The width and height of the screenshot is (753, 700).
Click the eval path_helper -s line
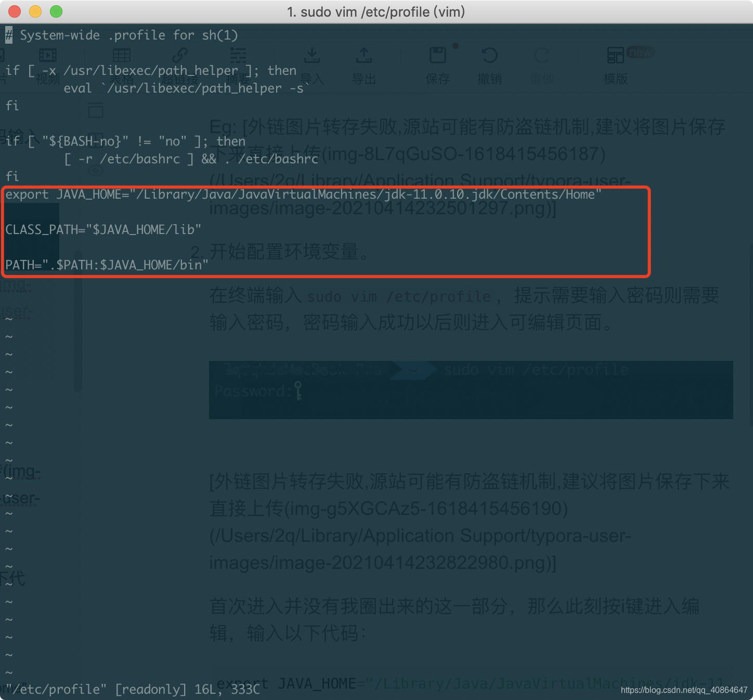[x=186, y=88]
